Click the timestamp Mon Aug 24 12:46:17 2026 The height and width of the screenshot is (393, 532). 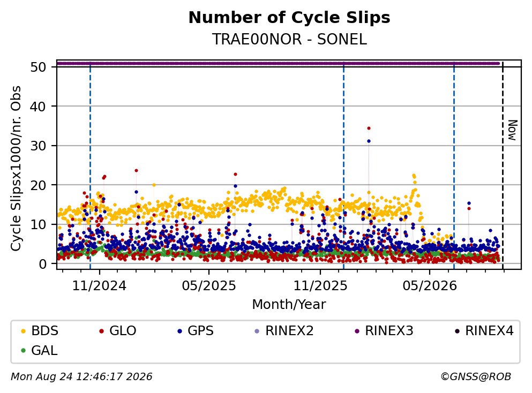(81, 377)
